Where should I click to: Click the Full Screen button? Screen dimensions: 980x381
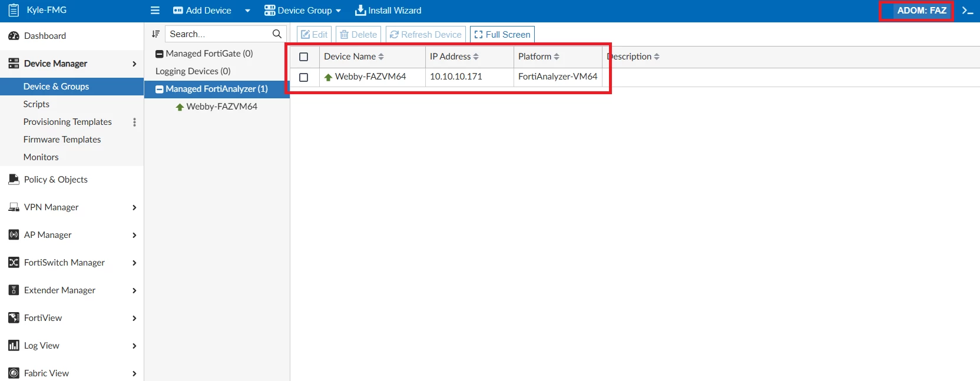[502, 35]
